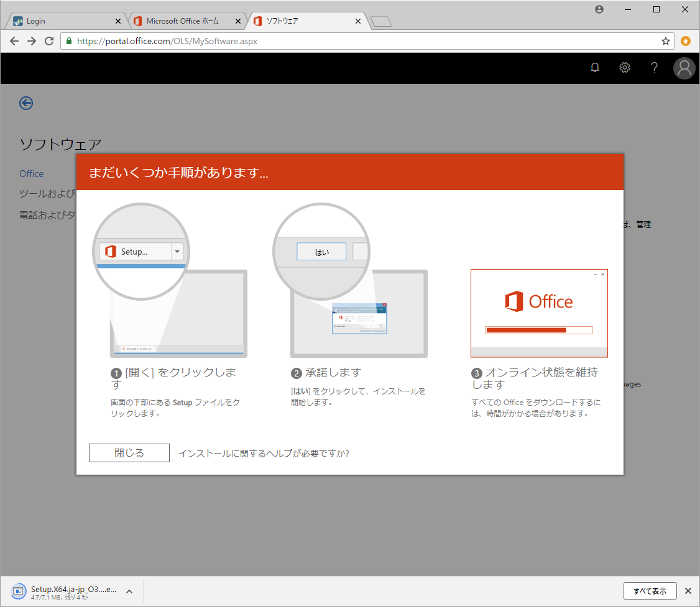Image resolution: width=700 pixels, height=607 pixels.
Task: Click the すべて表示 button
Action: coord(650,591)
